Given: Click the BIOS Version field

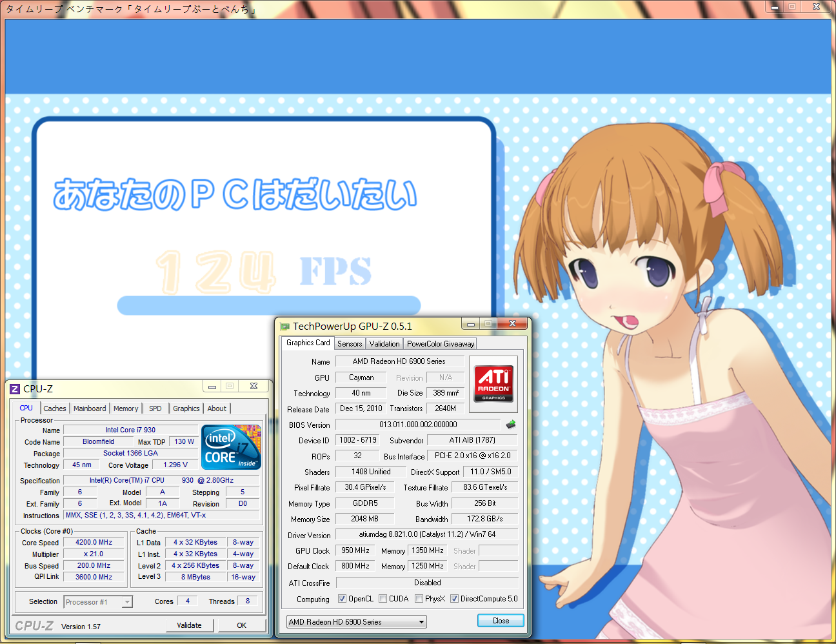Looking at the screenshot, I should pyautogui.click(x=418, y=425).
